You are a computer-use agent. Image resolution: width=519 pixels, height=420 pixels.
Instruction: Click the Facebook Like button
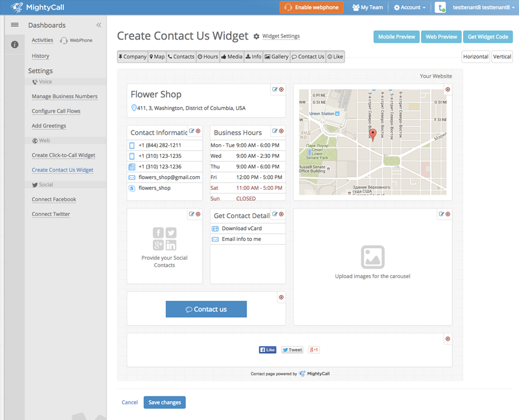268,350
